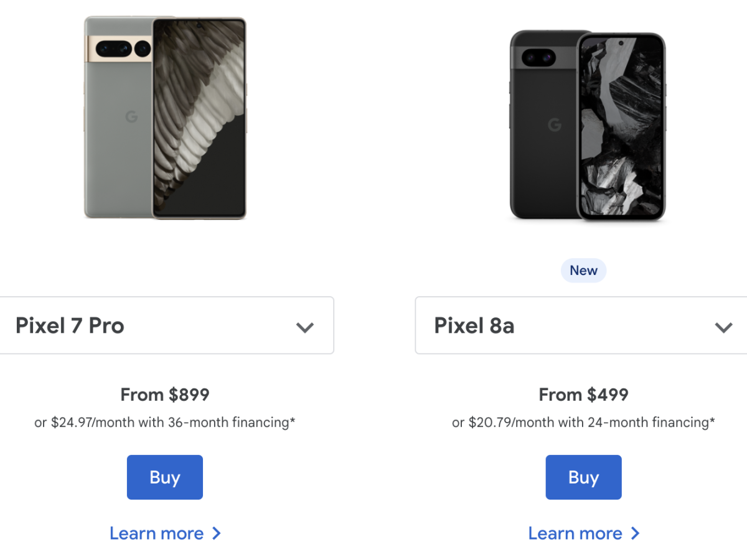Open the Learn more link for Pixel 7 Pro
This screenshot has height=560, width=747.
coord(157,533)
